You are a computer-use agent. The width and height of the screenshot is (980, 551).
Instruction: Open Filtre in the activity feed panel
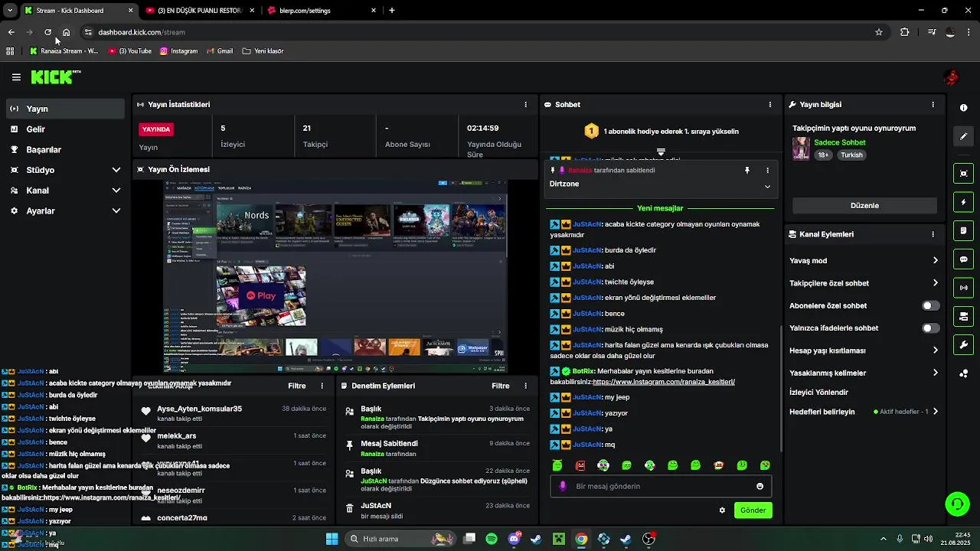[297, 386]
